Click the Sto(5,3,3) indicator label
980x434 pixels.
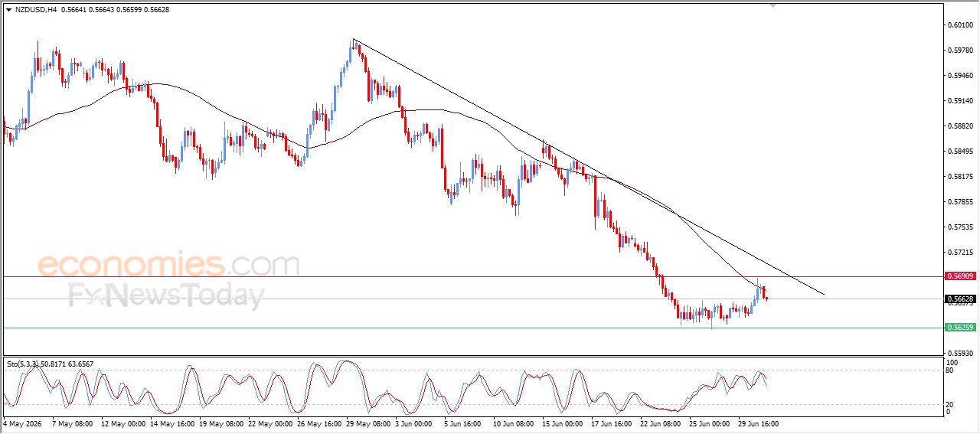50,364
